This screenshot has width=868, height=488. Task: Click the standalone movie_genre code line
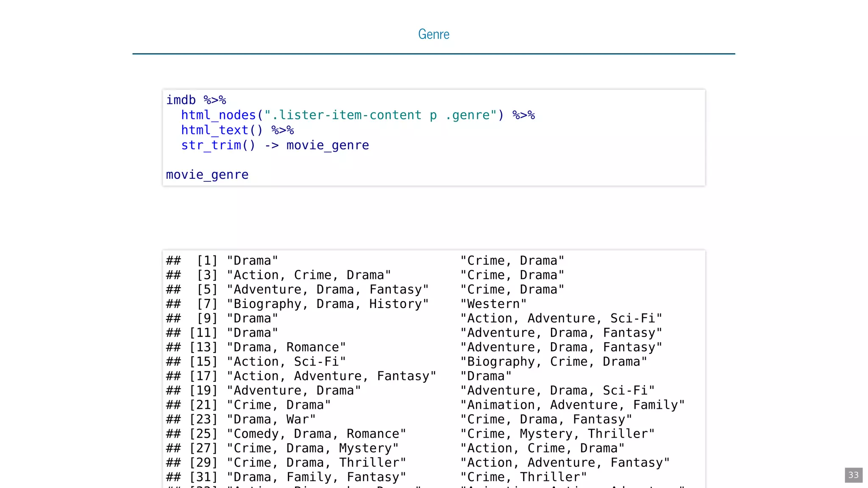coord(207,175)
